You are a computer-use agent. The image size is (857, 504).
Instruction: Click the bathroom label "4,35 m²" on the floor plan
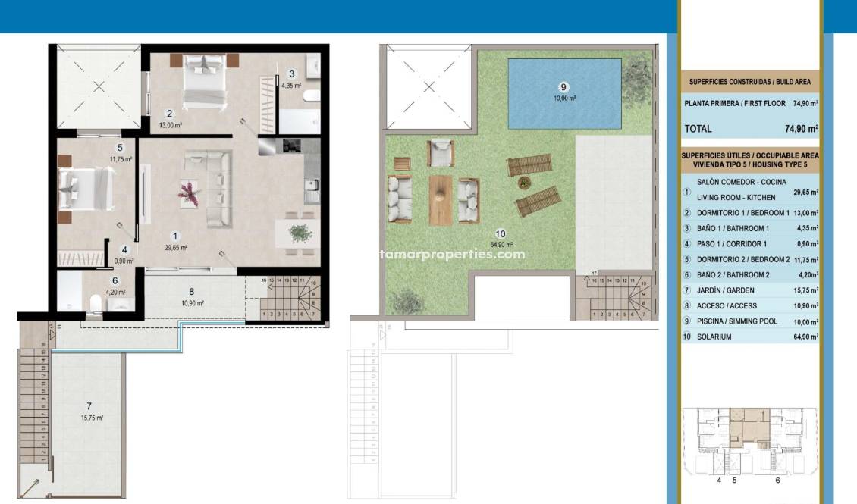tap(291, 86)
